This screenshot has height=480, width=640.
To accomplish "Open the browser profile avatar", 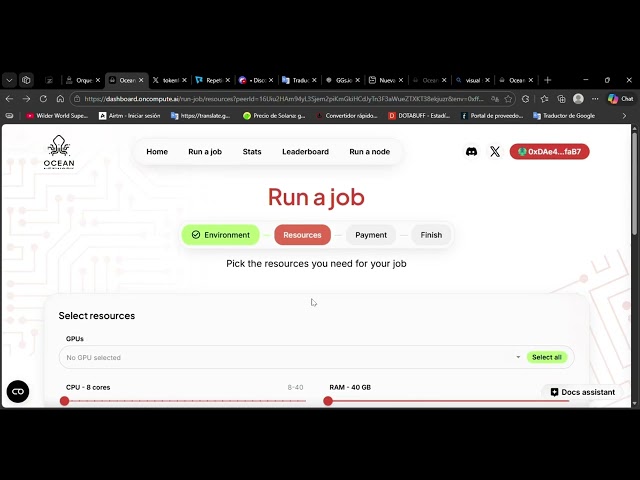I will click(x=578, y=99).
